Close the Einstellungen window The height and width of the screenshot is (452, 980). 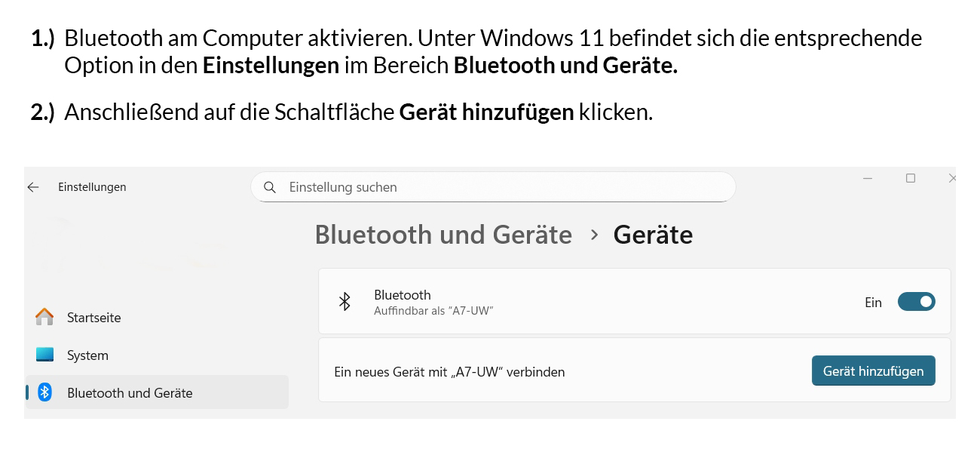click(x=952, y=179)
